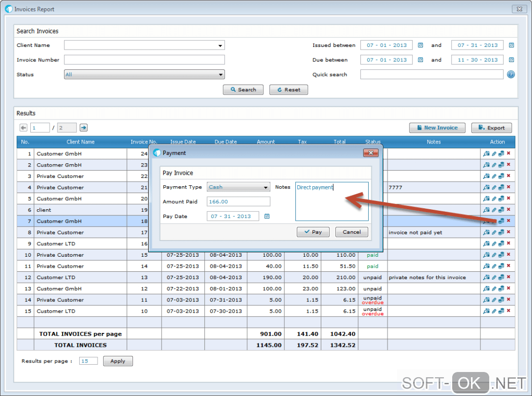
Task: Click 7777 note in row 4
Action: pyautogui.click(x=395, y=187)
